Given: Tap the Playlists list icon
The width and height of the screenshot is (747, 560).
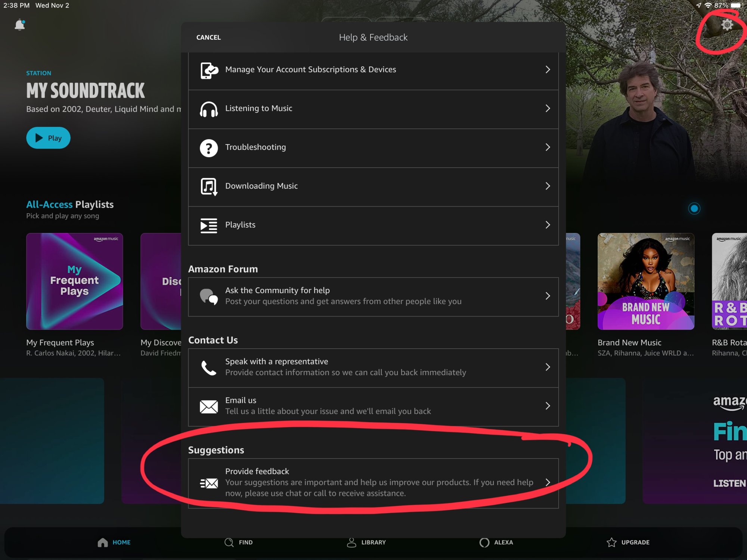Looking at the screenshot, I should coord(208,225).
